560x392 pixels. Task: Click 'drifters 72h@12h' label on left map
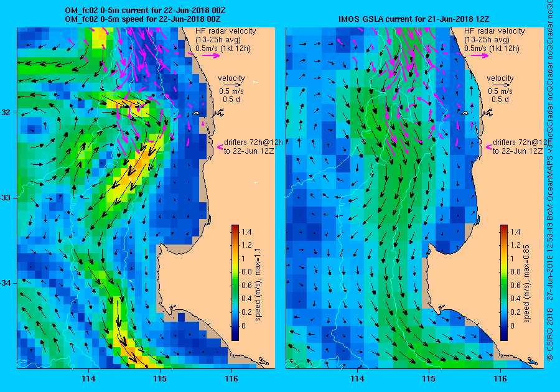coord(254,142)
